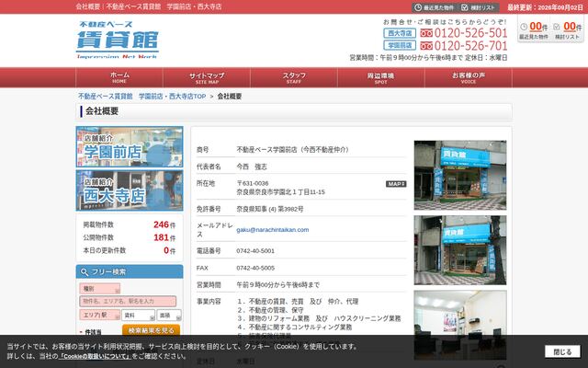Click the checkbox icon beside 00件 検討リスト
Screen dimensions: 588x368
point(557,27)
